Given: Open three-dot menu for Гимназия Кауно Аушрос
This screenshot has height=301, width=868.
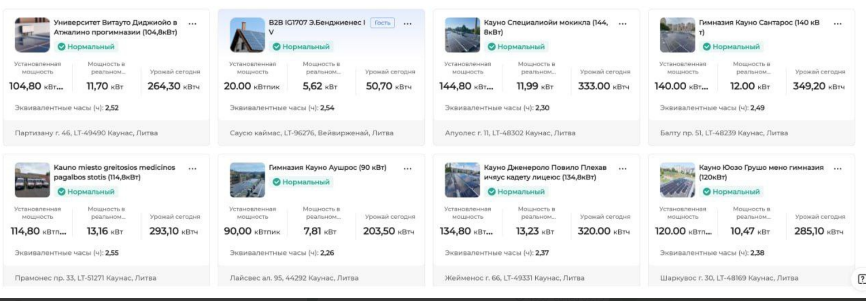Looking at the screenshot, I should pyautogui.click(x=407, y=168).
